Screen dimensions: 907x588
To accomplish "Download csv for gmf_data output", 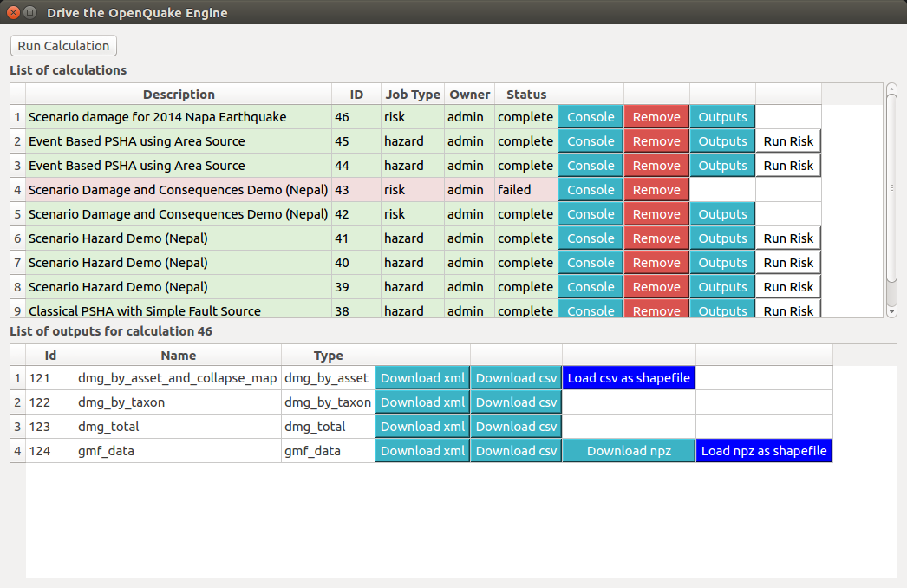I will [517, 451].
